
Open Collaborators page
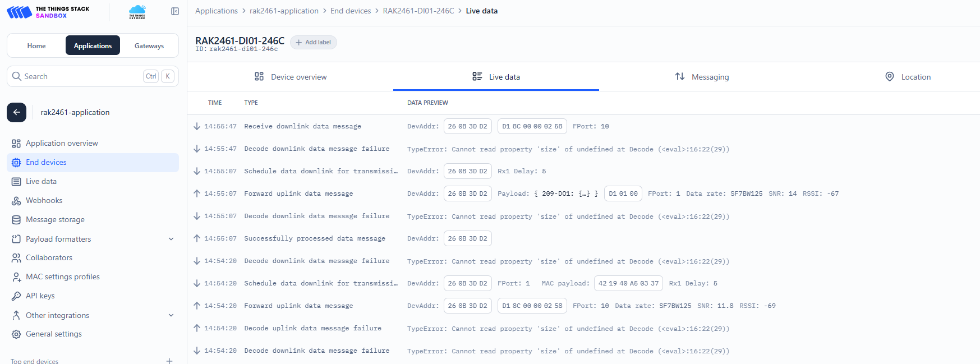pos(49,257)
